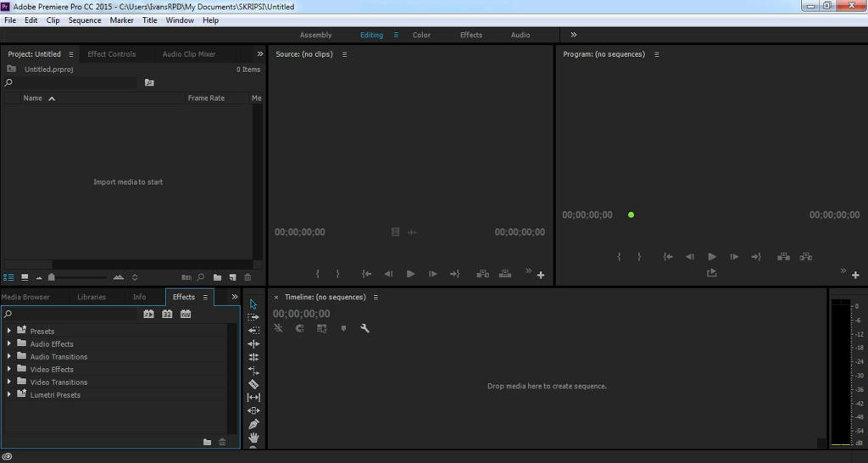The height and width of the screenshot is (463, 868).
Task: Toggle Drag Video Only in Source monitor
Action: (x=395, y=232)
